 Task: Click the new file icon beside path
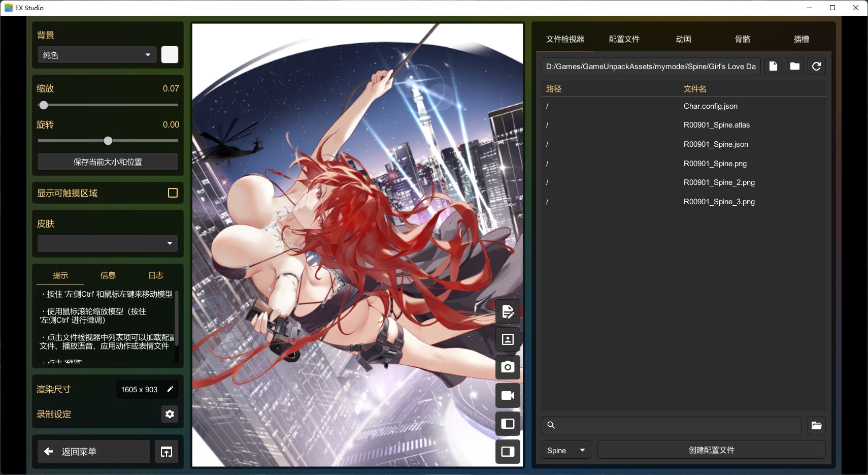[x=773, y=66]
